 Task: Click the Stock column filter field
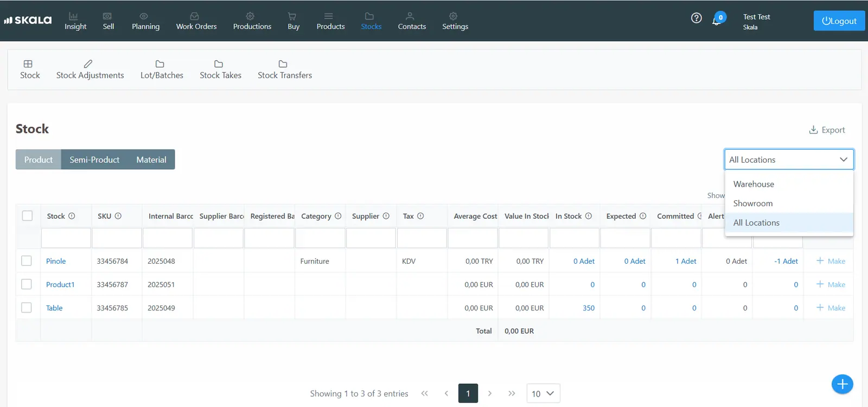coord(66,238)
